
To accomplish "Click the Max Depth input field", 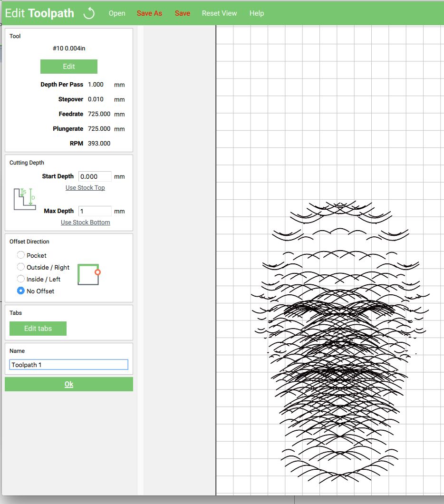I will point(94,211).
